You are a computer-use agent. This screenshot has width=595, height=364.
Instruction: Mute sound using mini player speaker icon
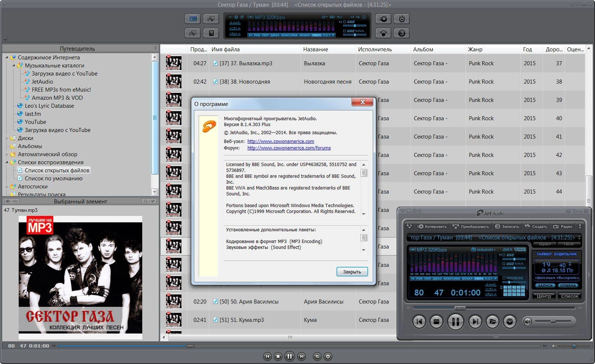(x=528, y=321)
